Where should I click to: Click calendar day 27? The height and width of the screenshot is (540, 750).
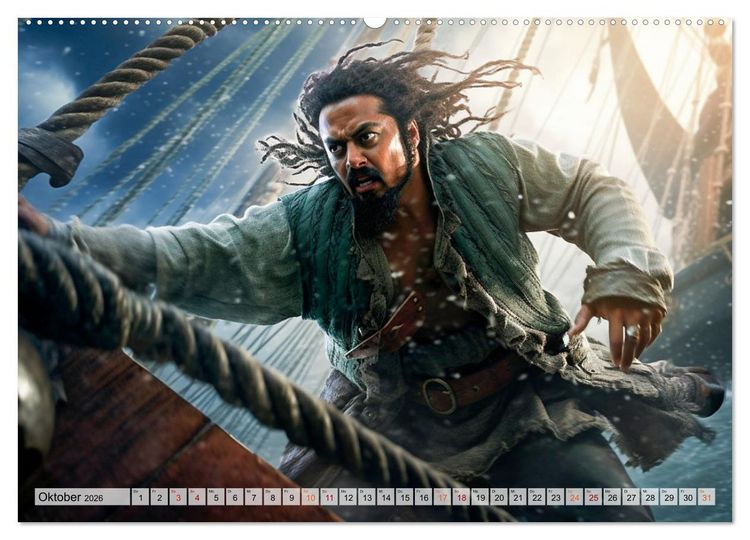click(x=631, y=497)
